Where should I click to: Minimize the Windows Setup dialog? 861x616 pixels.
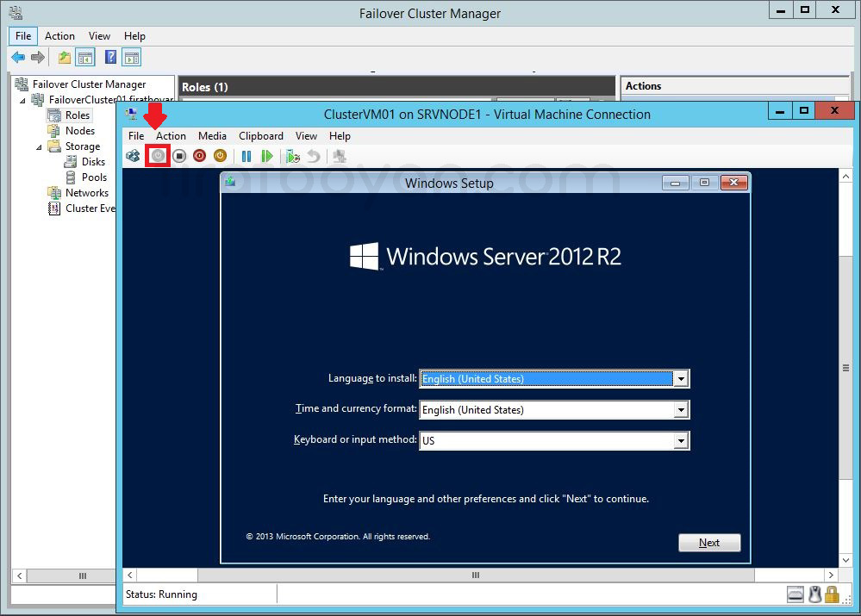tap(676, 183)
